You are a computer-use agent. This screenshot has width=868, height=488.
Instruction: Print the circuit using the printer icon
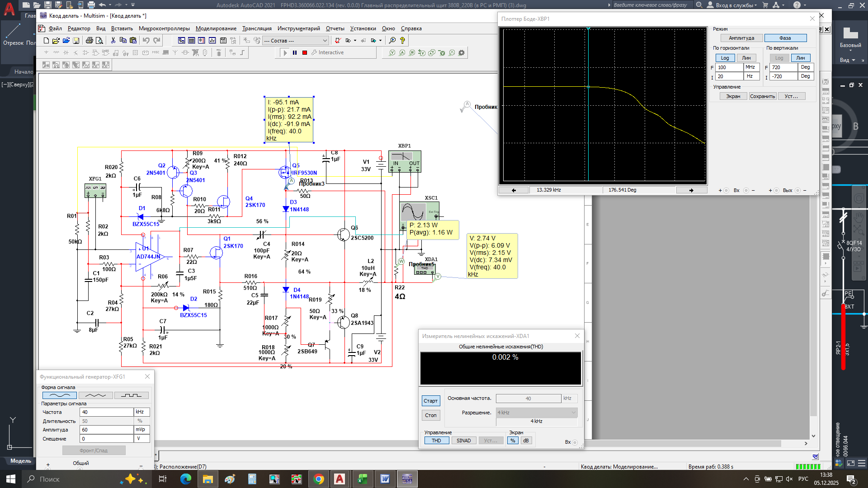89,41
